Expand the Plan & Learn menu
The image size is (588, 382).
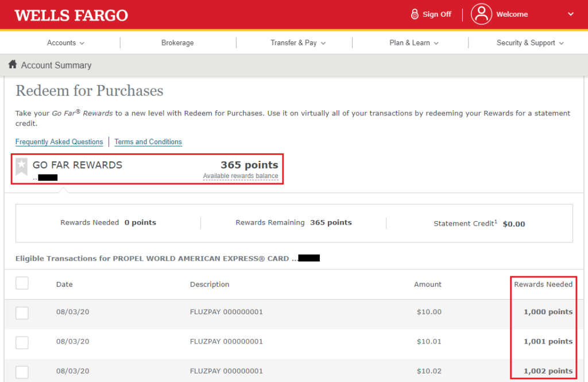414,43
